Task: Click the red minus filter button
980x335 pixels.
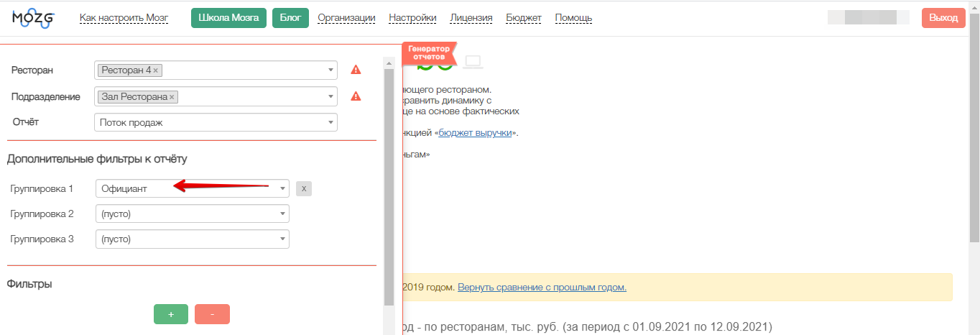Action: (212, 315)
